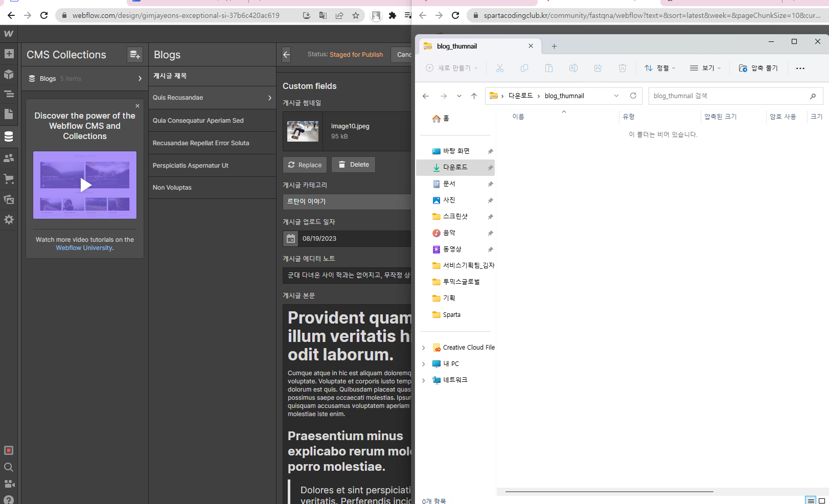Open the Chrome extensions puzzle icon
Screen dimensions: 829x504
pos(392,15)
